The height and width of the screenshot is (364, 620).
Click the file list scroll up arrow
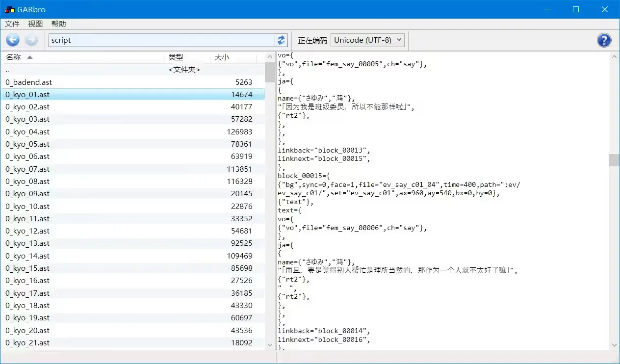pyautogui.click(x=270, y=56)
